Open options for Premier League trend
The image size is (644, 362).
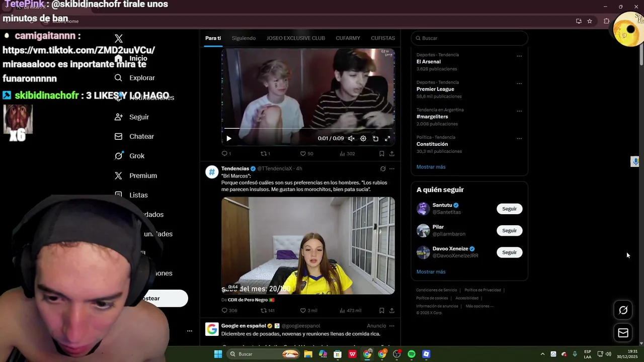pos(519,83)
